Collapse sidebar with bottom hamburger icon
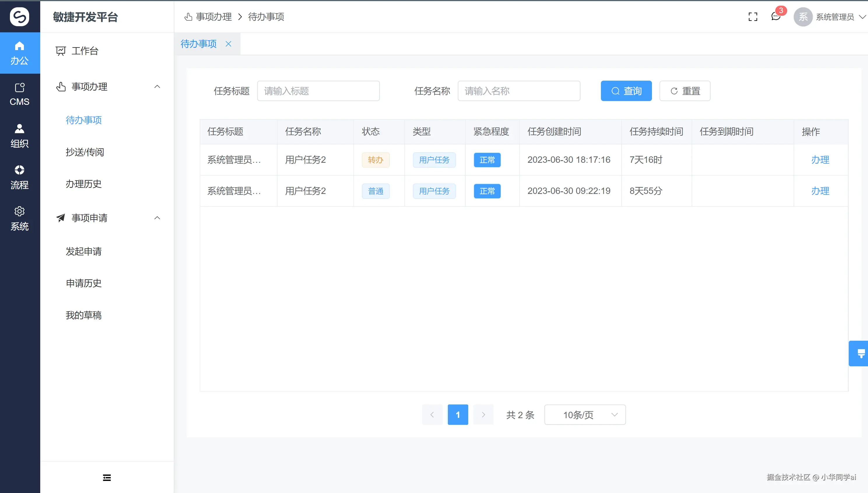This screenshot has height=493, width=868. pos(107,478)
